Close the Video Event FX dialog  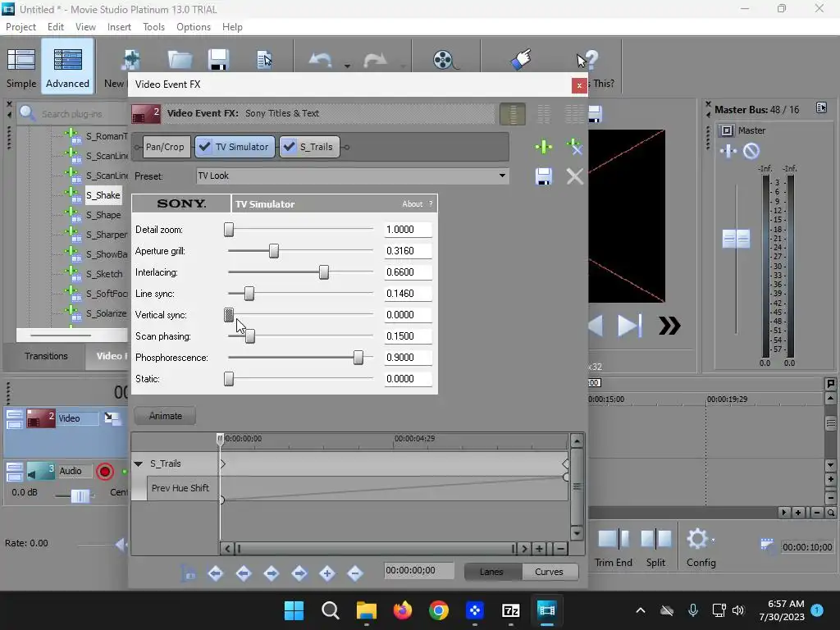[x=579, y=85]
